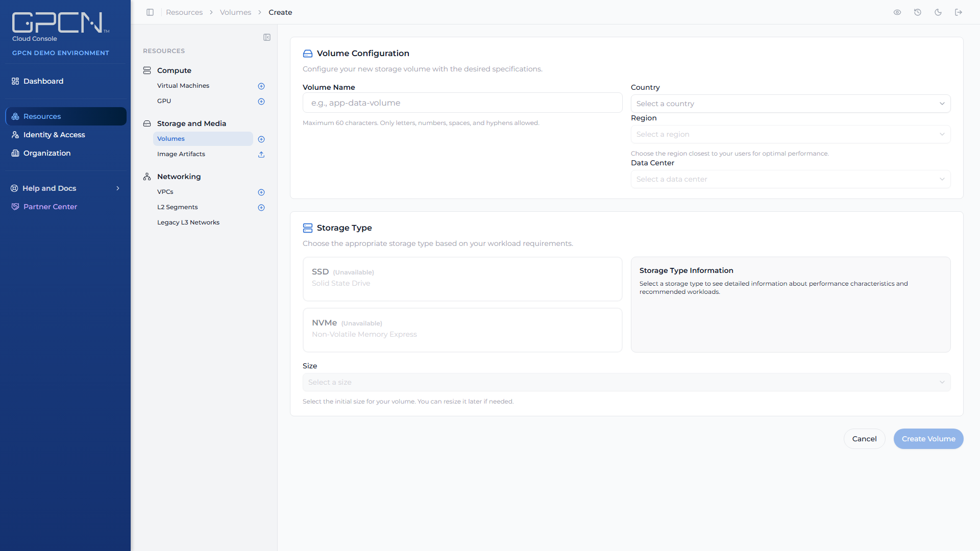The height and width of the screenshot is (551, 980).
Task: Click the logout icon in top bar
Action: pos(959,12)
